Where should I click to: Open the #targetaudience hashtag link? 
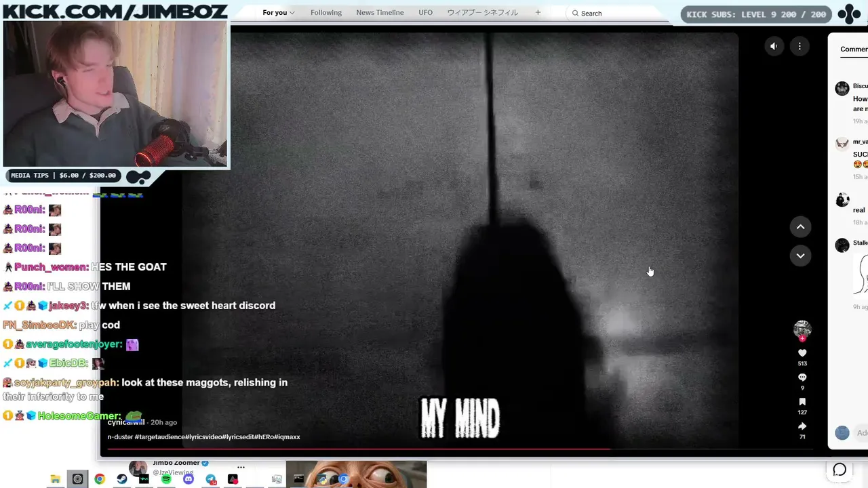tap(160, 437)
